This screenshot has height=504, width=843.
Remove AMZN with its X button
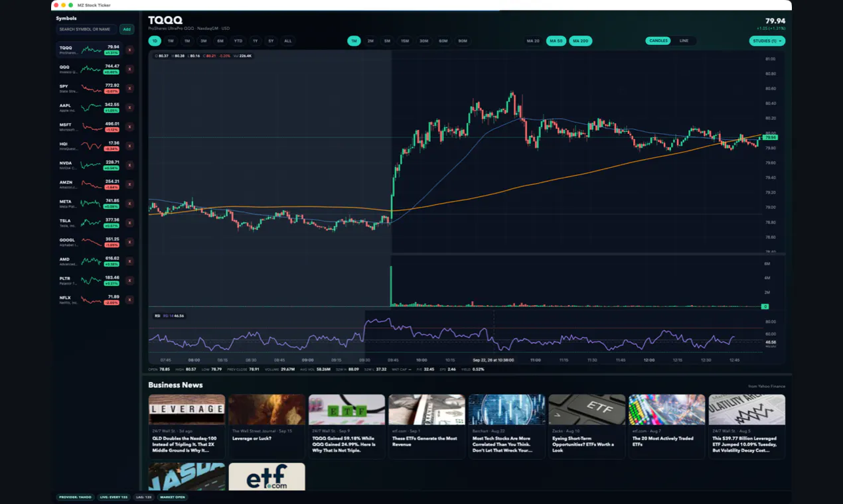tap(129, 184)
